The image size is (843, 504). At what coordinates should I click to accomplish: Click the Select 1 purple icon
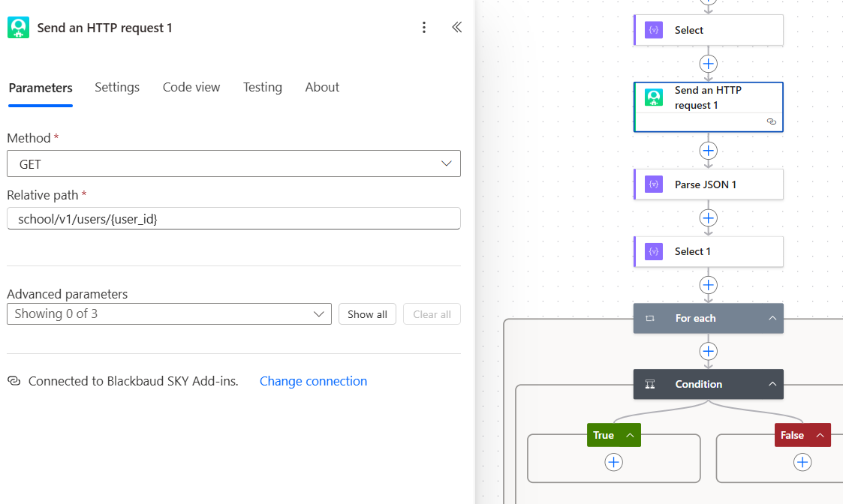coord(654,251)
